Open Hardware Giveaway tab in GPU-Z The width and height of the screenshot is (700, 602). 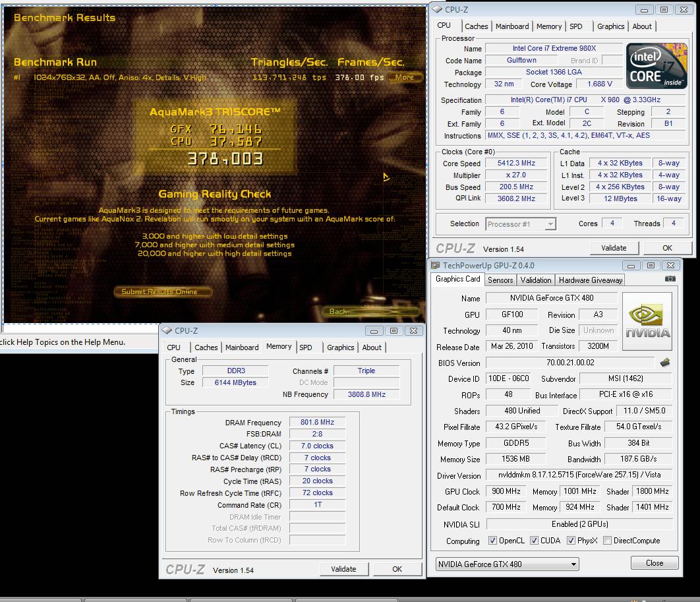(590, 280)
